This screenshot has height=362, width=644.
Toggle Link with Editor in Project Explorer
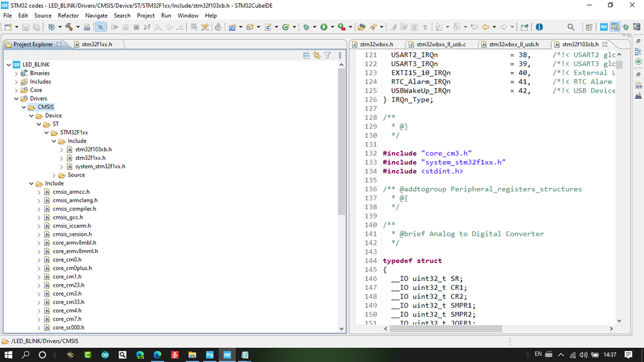pos(317,55)
